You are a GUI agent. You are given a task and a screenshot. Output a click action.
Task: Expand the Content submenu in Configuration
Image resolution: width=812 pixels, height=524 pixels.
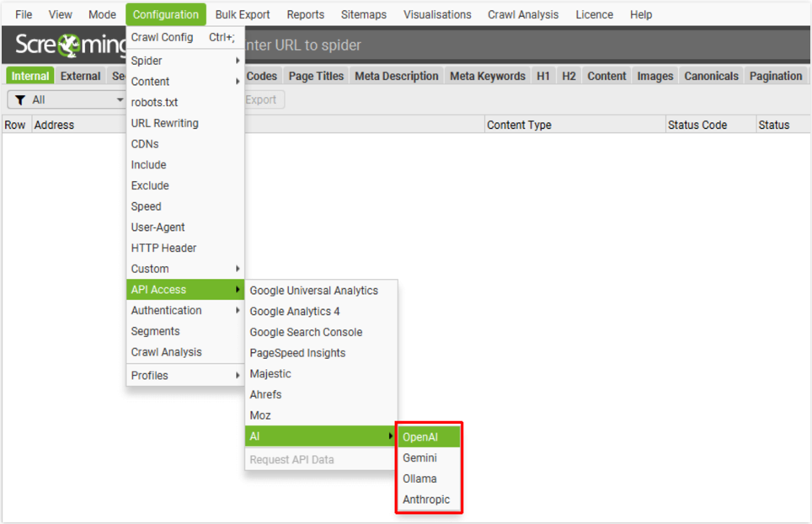click(x=184, y=81)
